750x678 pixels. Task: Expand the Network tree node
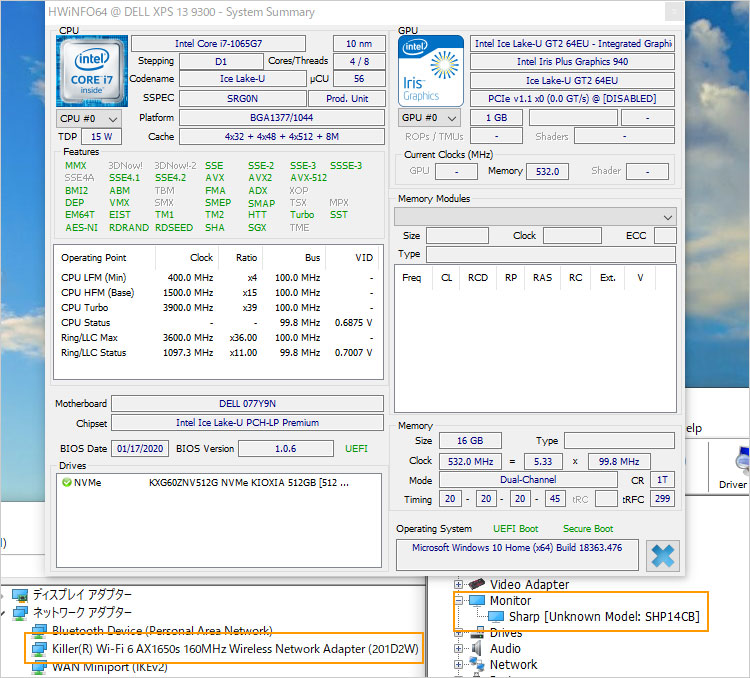[x=458, y=665]
